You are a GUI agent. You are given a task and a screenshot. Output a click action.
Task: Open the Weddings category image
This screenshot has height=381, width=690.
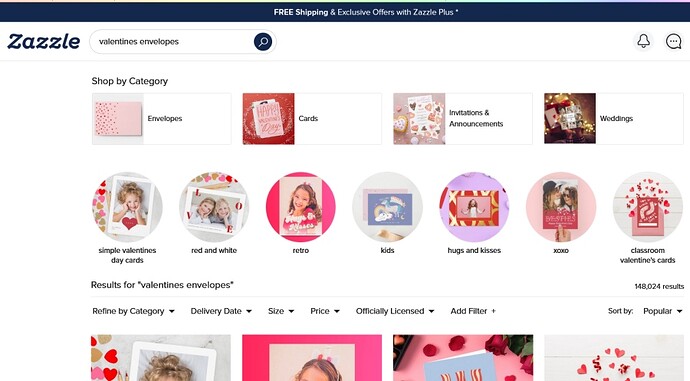tap(570, 119)
